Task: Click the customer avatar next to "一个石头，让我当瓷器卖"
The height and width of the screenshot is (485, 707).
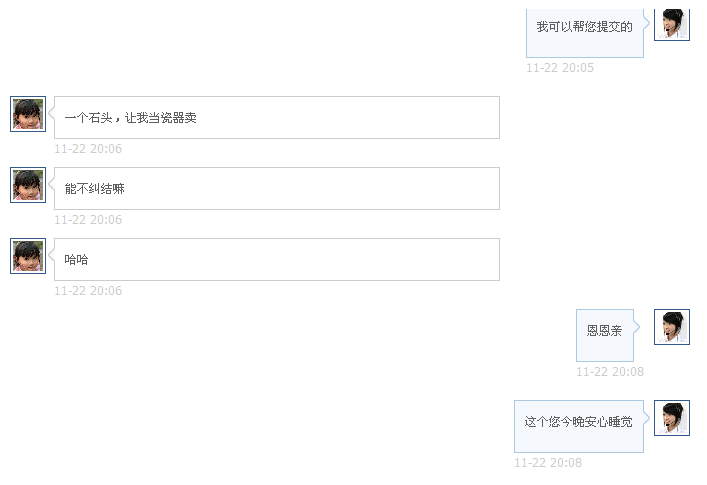Action: point(28,114)
